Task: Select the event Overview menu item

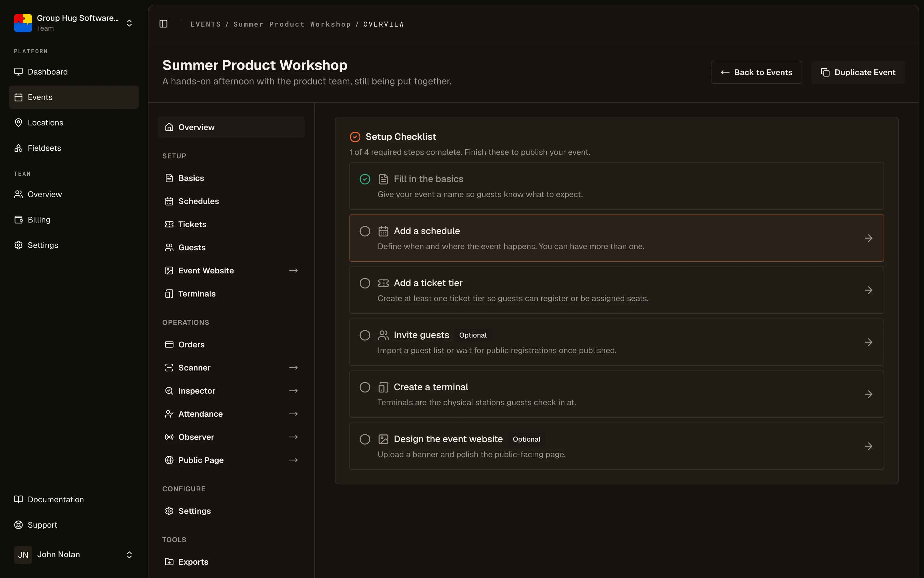Action: pyautogui.click(x=231, y=127)
